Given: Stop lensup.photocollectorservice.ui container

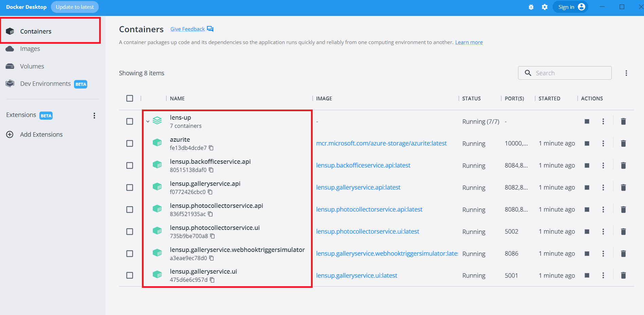Looking at the screenshot, I should [x=587, y=232].
